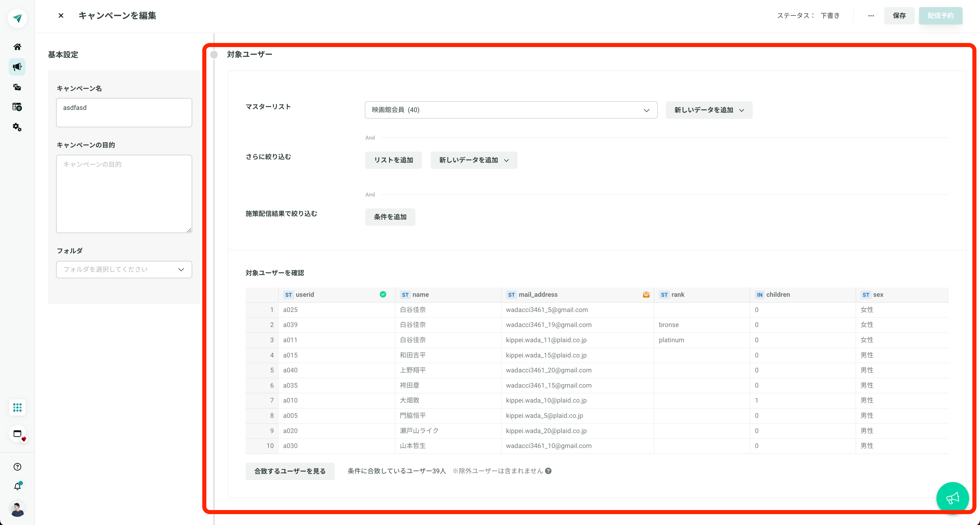Open the data table list sidebar icon
Viewport: 980px width, 525px height.
point(17,107)
